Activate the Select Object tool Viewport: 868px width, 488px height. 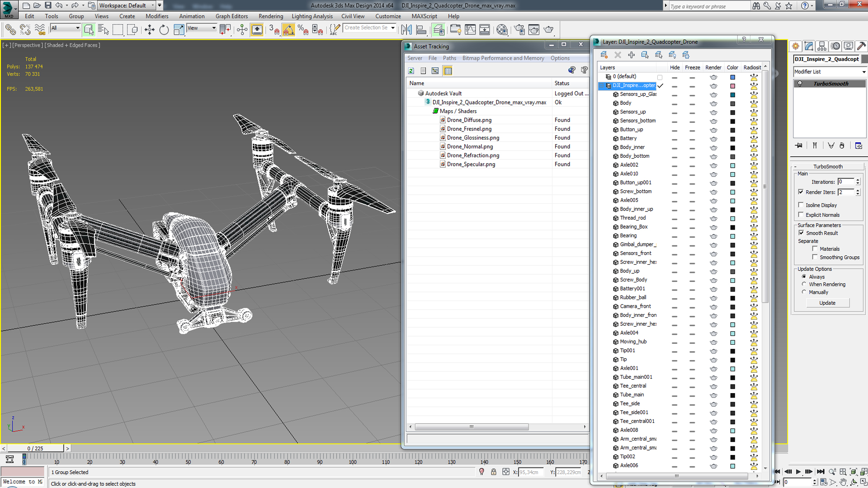(89, 30)
